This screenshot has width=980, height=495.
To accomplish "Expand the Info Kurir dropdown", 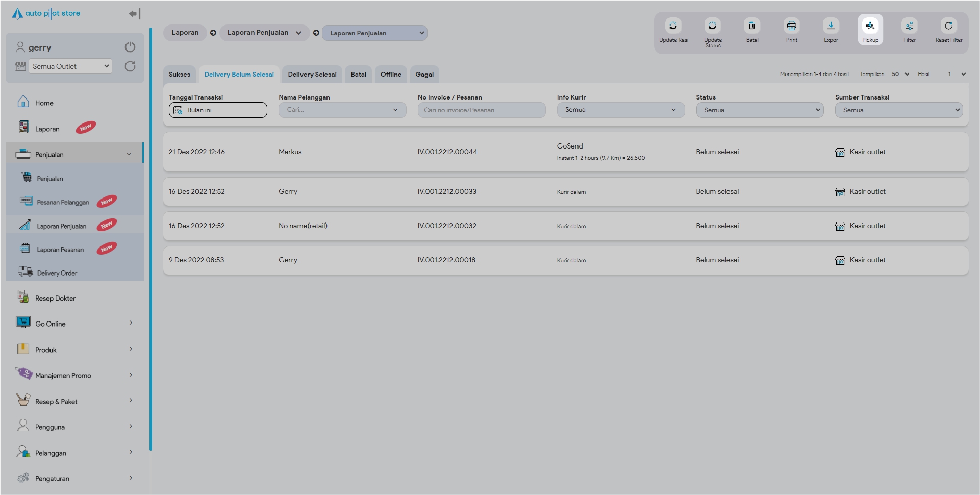I will [x=620, y=110].
